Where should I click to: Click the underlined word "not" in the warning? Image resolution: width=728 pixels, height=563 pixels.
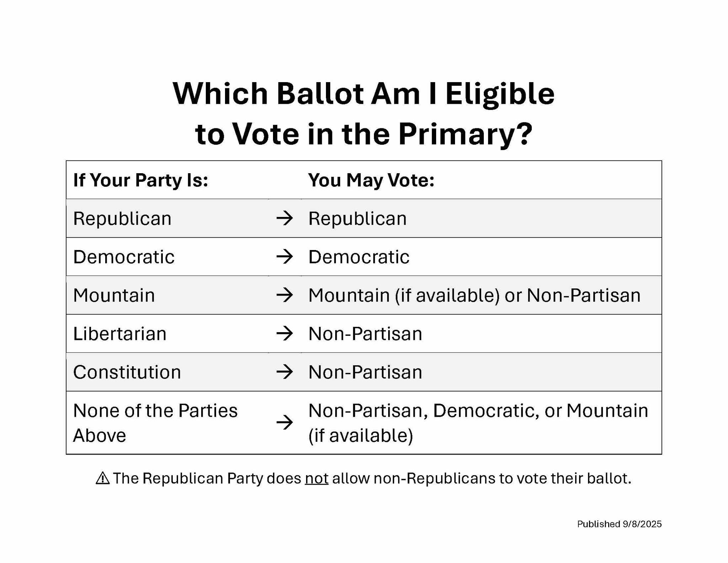pyautogui.click(x=316, y=478)
